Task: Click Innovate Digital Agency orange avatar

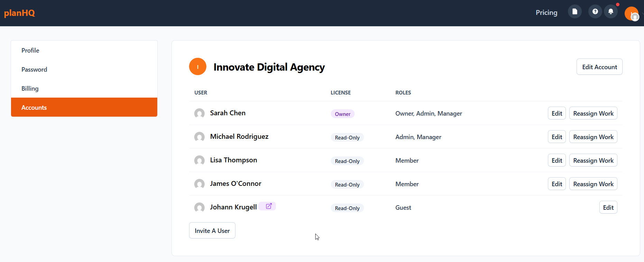Action: (x=198, y=67)
